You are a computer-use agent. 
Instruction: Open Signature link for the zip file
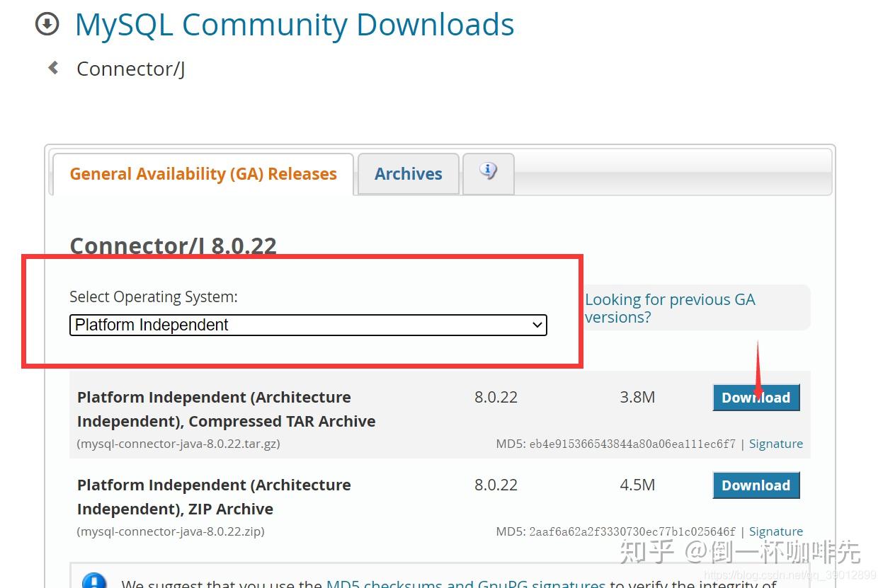pos(776,531)
